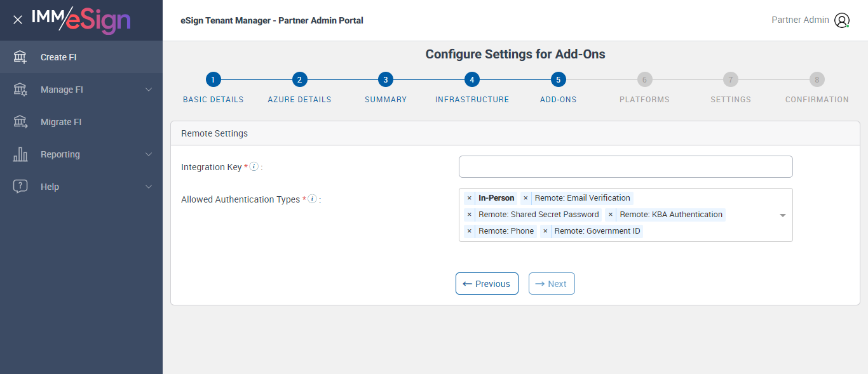
Task: Remove Remote: Email Verification tag
Action: tap(526, 198)
